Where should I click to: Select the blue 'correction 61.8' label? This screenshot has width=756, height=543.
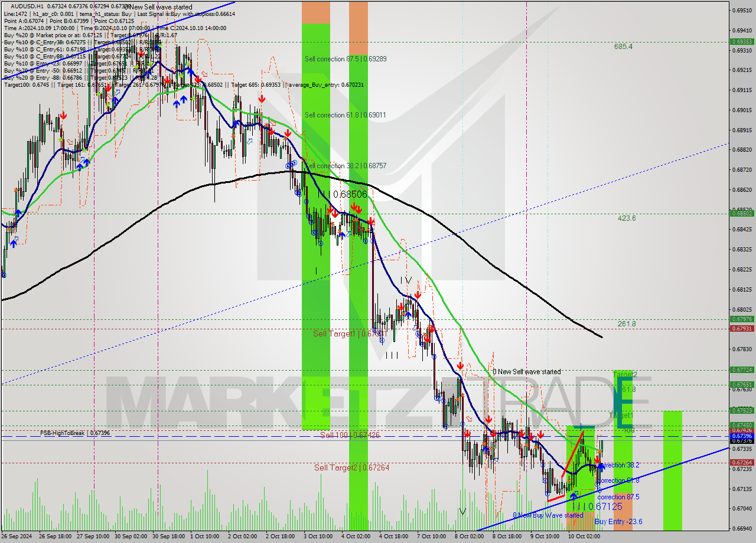(618, 481)
